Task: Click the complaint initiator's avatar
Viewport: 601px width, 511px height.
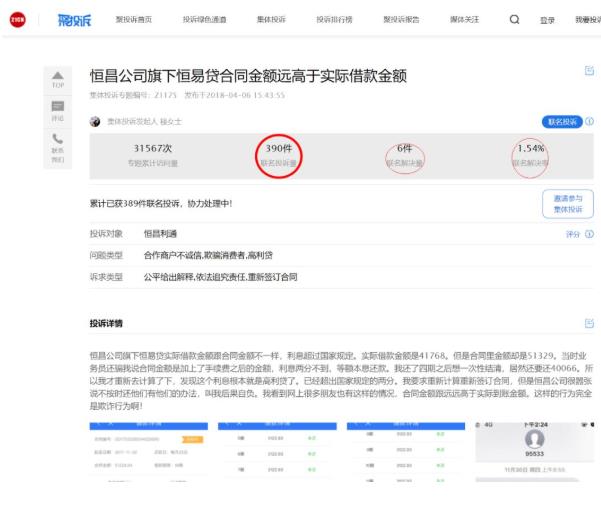Action: [x=95, y=122]
